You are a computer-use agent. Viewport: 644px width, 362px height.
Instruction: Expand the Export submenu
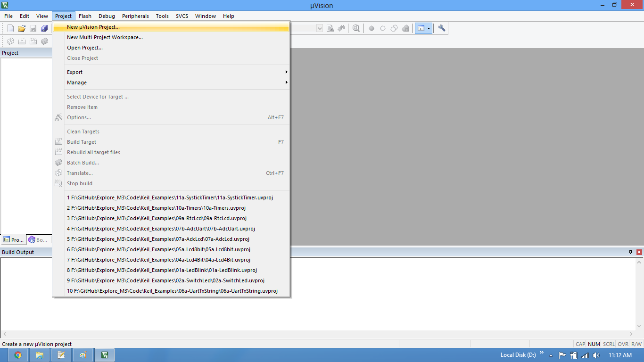point(171,72)
